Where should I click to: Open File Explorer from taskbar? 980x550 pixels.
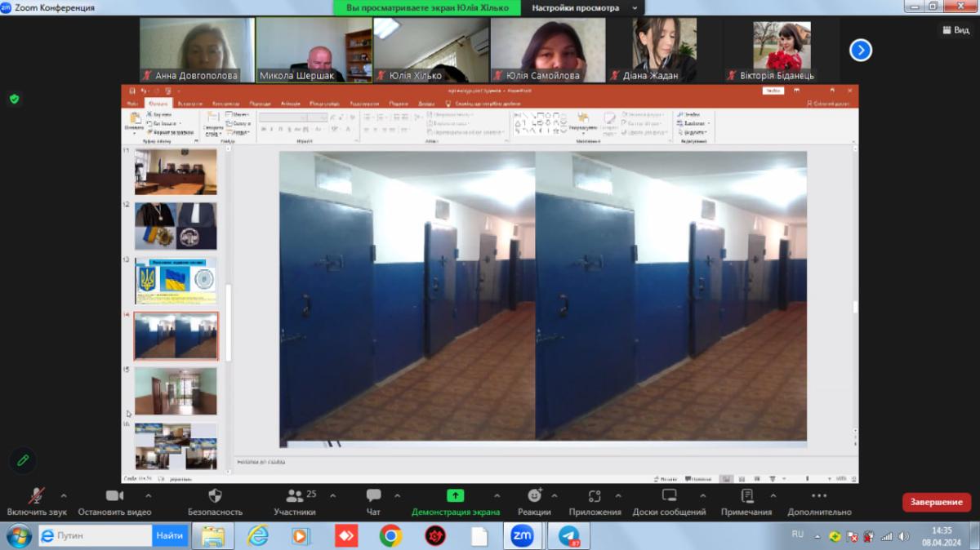(x=213, y=536)
